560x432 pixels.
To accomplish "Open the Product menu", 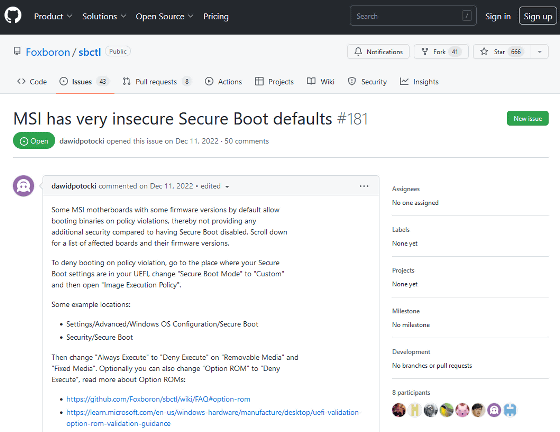I will (x=53, y=16).
